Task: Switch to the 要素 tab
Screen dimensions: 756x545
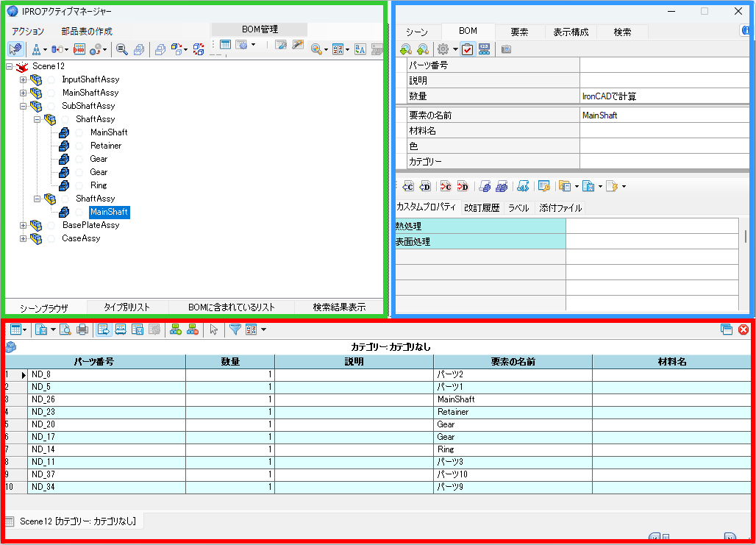Action: (x=518, y=32)
